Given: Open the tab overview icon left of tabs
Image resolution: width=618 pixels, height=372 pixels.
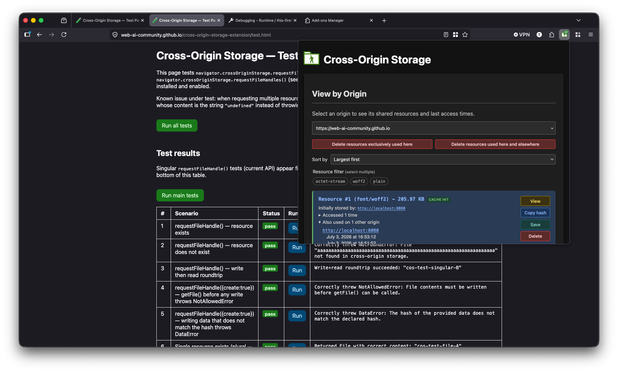Looking at the screenshot, I should coord(64,20).
